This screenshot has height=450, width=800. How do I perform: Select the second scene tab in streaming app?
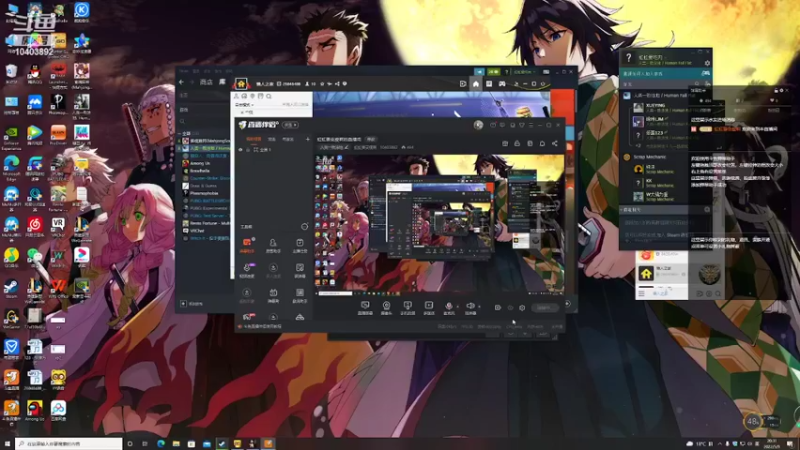272,139
